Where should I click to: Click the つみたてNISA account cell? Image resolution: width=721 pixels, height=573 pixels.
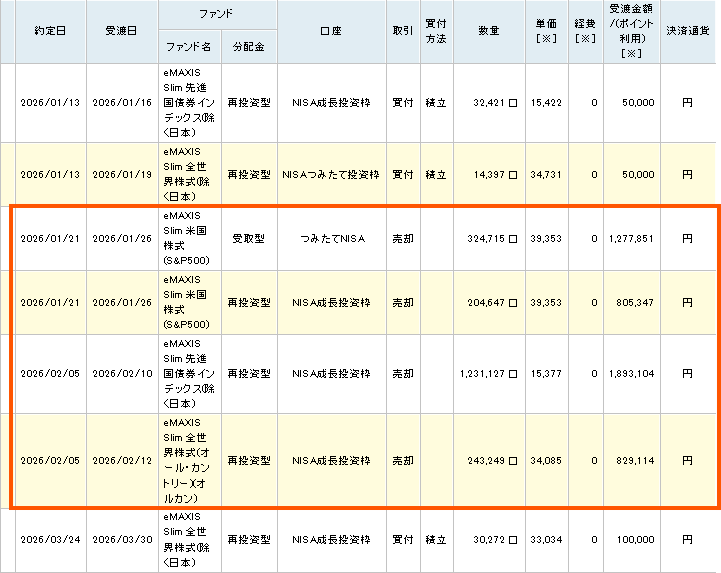(331, 240)
